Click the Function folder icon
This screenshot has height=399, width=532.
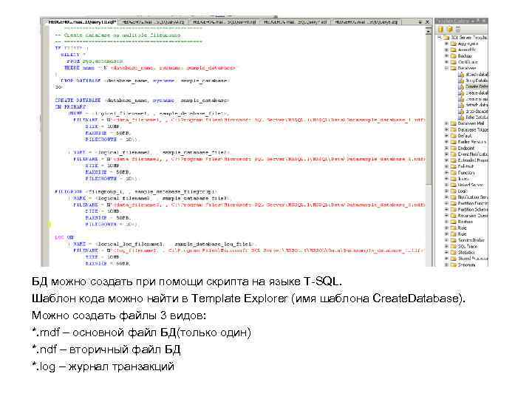[453, 173]
